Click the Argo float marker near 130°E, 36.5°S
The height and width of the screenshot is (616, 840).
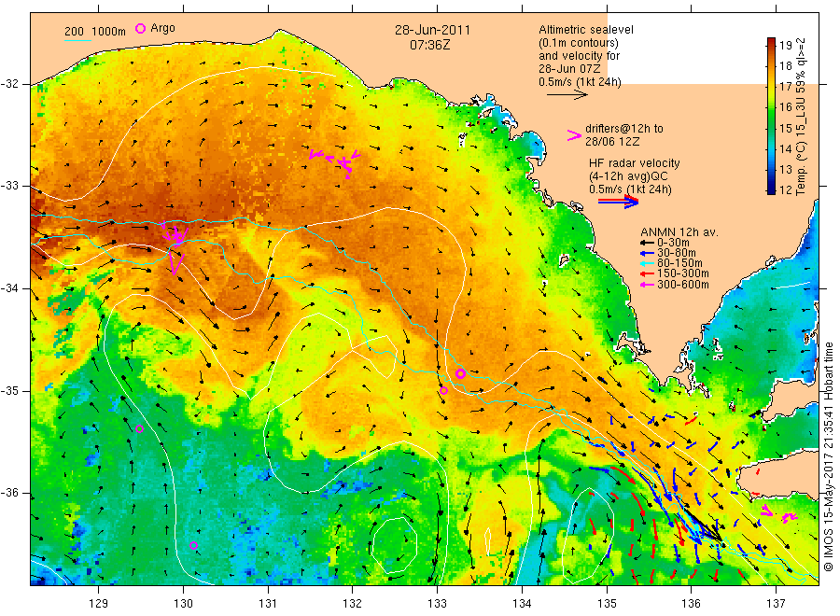click(x=193, y=545)
